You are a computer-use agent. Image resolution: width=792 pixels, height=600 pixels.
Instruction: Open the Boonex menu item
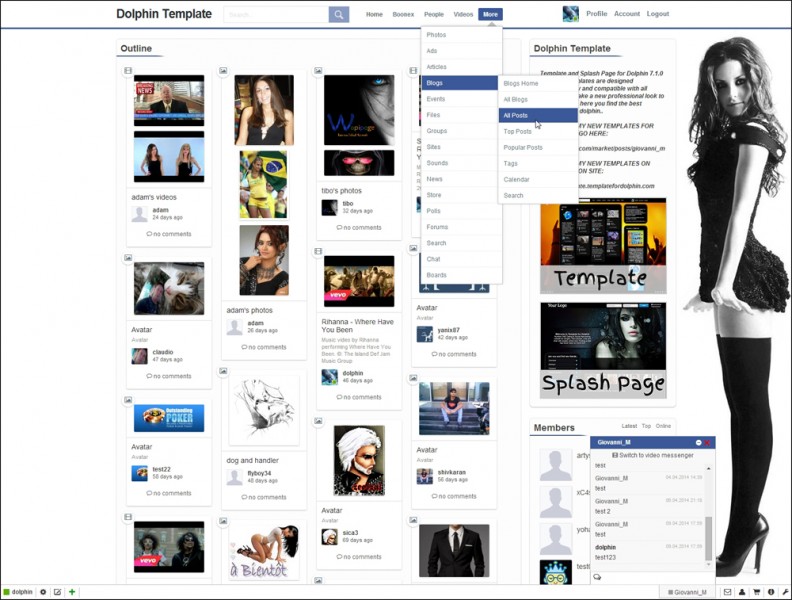(x=403, y=15)
